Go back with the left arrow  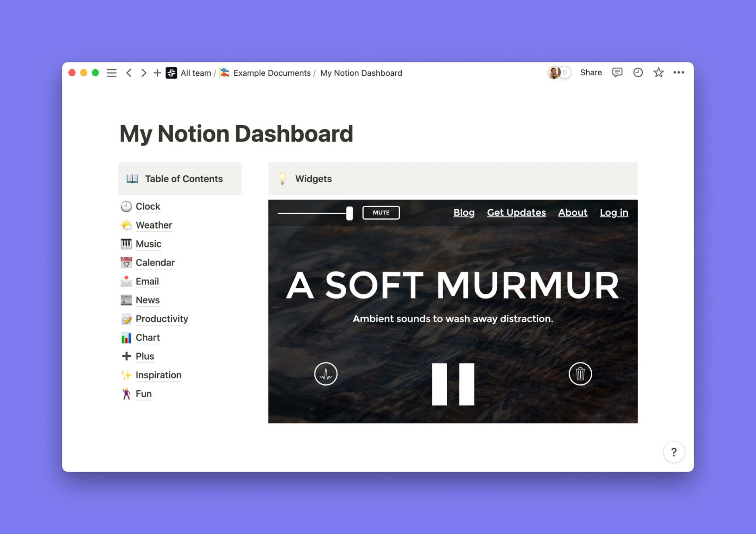point(129,73)
